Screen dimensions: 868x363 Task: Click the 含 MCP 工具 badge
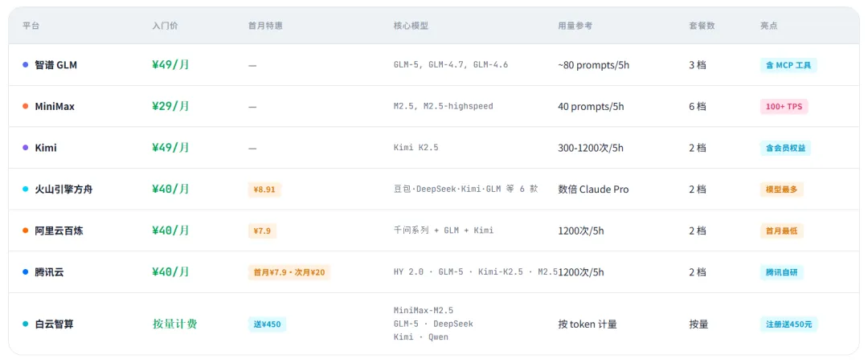coord(788,65)
